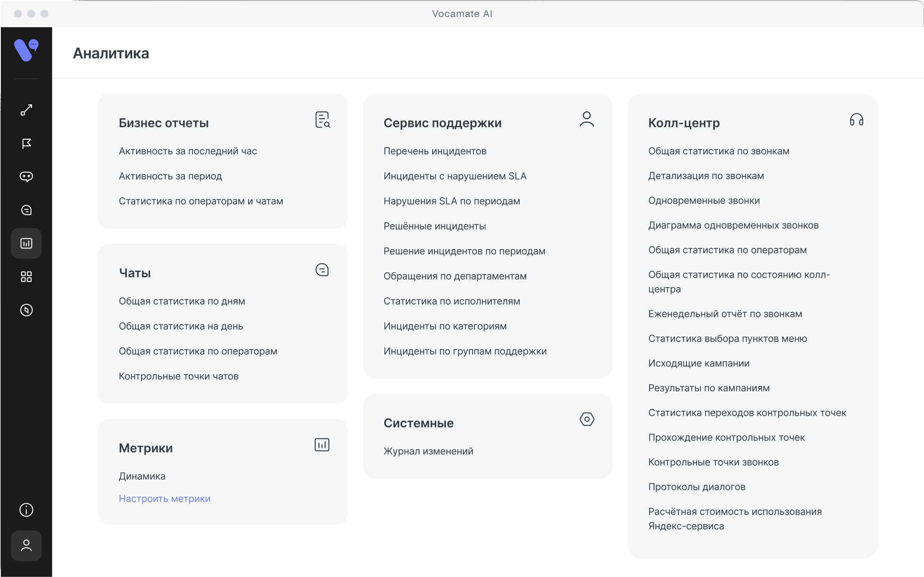Open the info icon near the sidebar bottom
This screenshot has width=924, height=577.
pos(26,510)
